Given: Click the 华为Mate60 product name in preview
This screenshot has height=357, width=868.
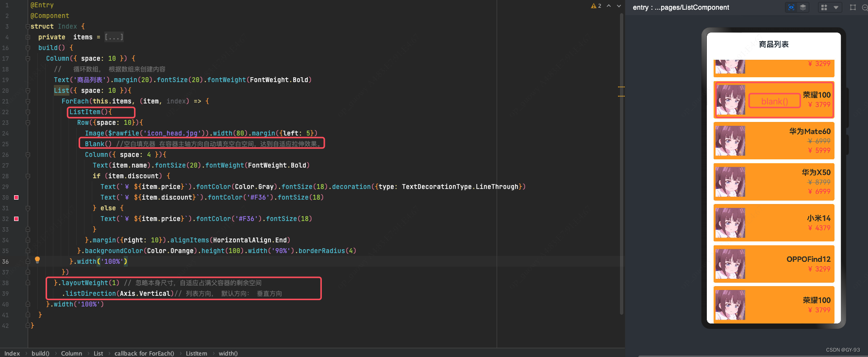Looking at the screenshot, I should (810, 131).
